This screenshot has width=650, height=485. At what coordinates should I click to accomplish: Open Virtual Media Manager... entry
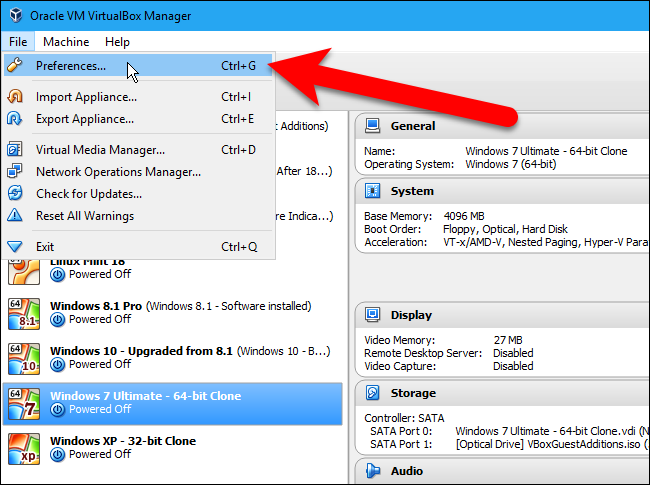(x=138, y=150)
